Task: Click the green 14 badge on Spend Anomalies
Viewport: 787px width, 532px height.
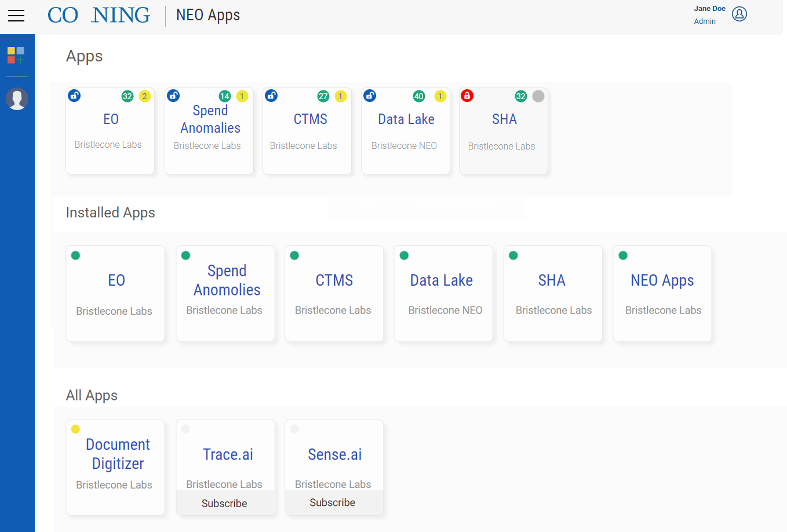Action: pyautogui.click(x=225, y=96)
